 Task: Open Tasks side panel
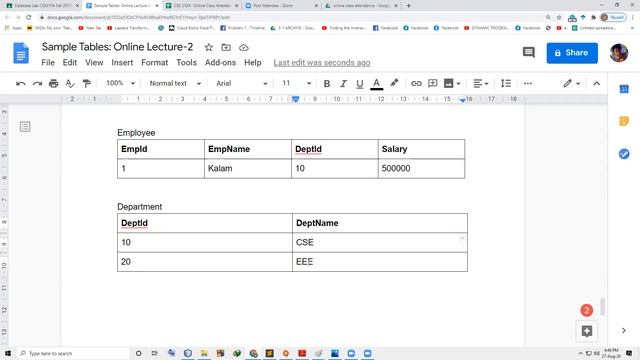[x=624, y=153]
